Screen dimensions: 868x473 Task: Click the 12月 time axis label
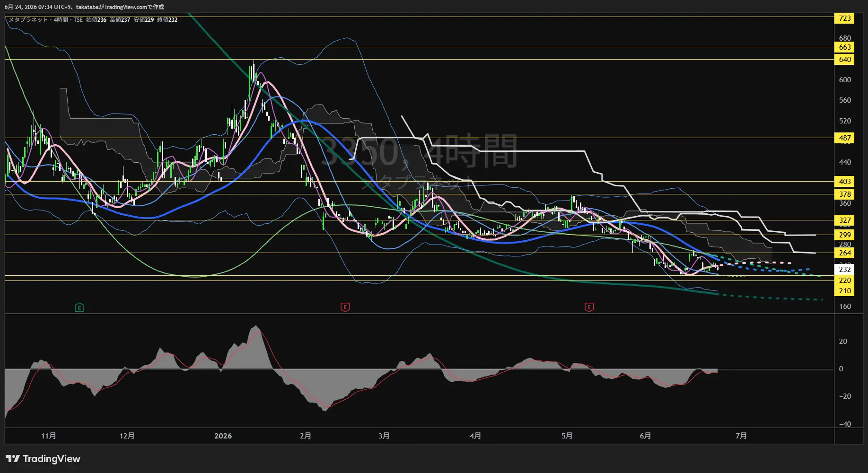pyautogui.click(x=127, y=436)
